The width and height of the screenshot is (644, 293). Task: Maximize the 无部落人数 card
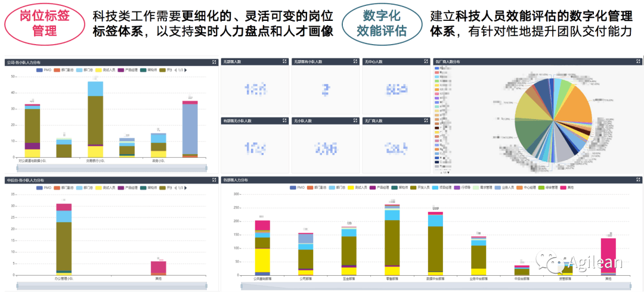[284, 61]
